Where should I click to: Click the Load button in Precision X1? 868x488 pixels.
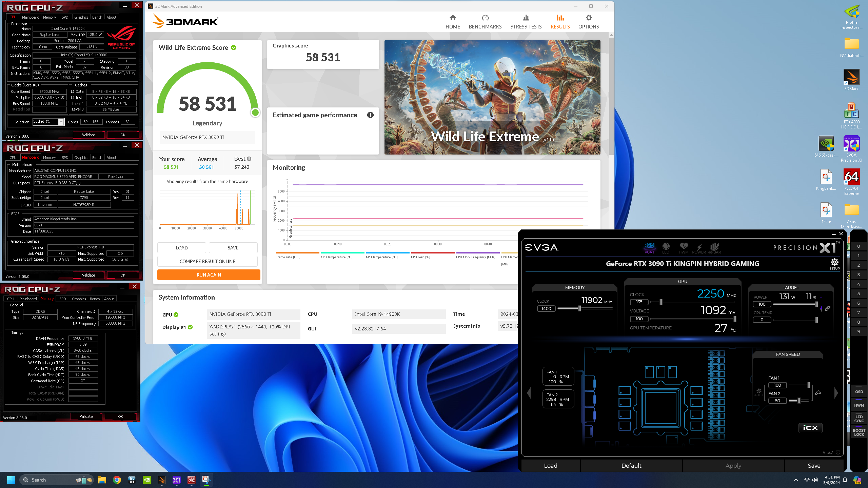(x=551, y=466)
